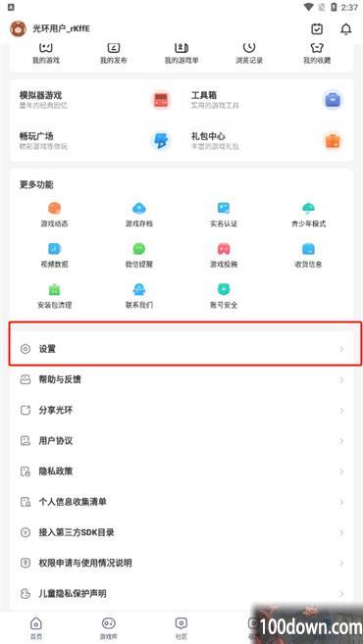Open the notification bell icon
Image resolution: width=363 pixels, height=644 pixels.
pyautogui.click(x=346, y=29)
